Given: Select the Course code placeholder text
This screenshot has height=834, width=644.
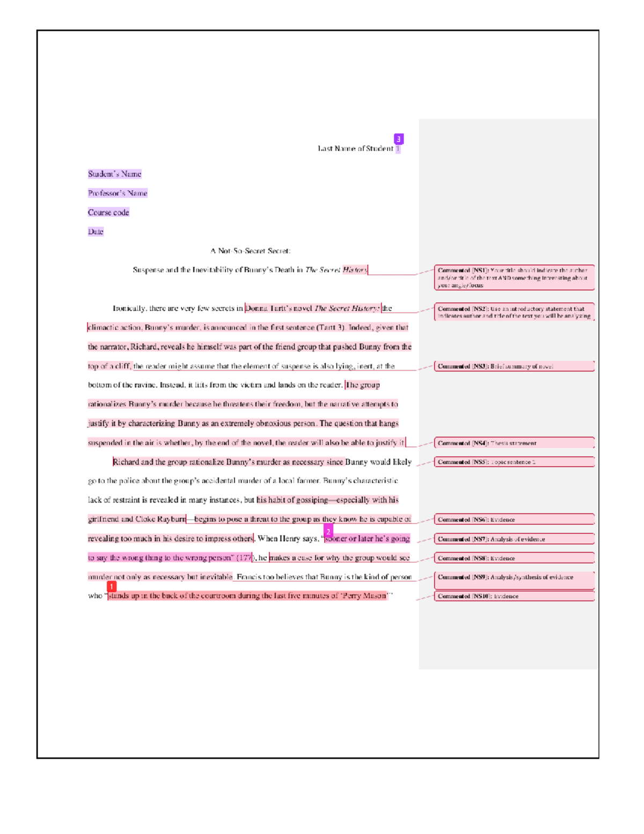Looking at the screenshot, I should tap(108, 212).
